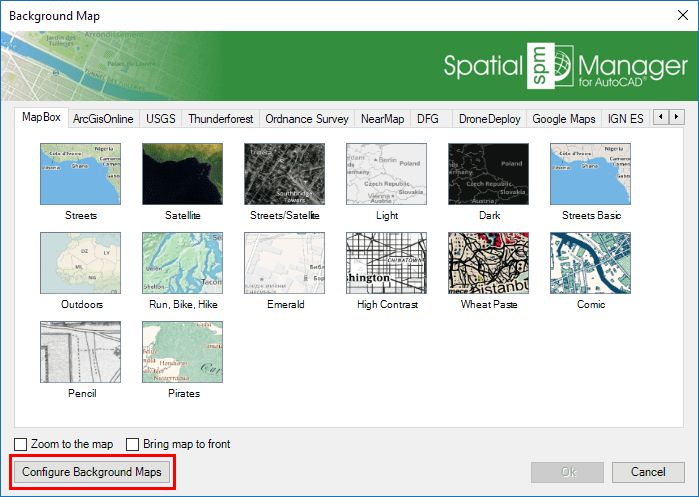Choose the High Contrast map thumbnail
The width and height of the screenshot is (699, 497).
click(386, 263)
